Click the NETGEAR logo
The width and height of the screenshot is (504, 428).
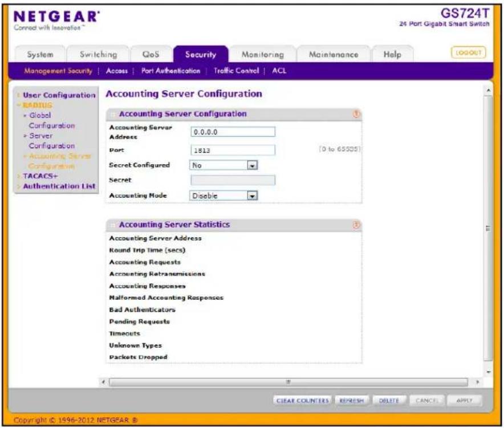[56, 17]
